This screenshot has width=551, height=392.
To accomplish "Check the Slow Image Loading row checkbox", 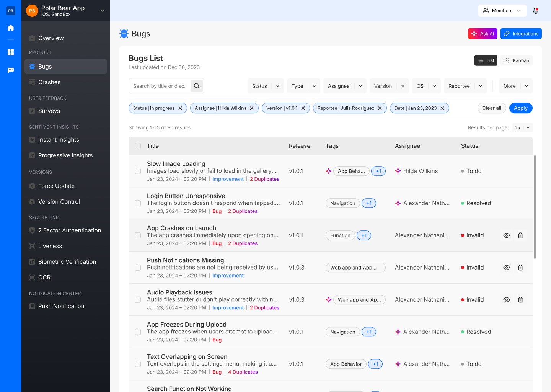I will 138,171.
